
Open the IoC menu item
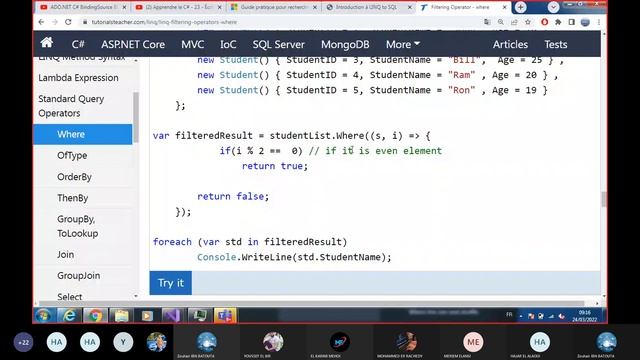[228, 44]
